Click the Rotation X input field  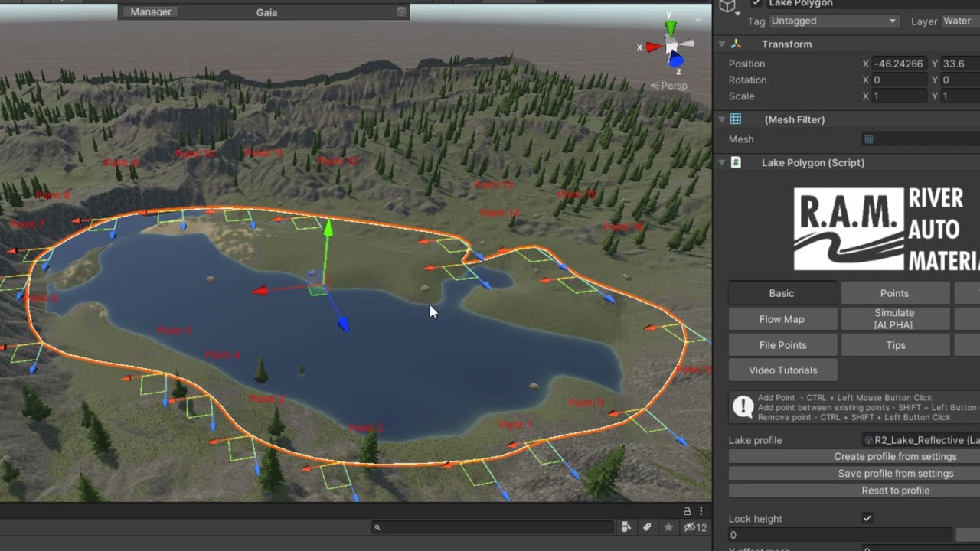(900, 80)
